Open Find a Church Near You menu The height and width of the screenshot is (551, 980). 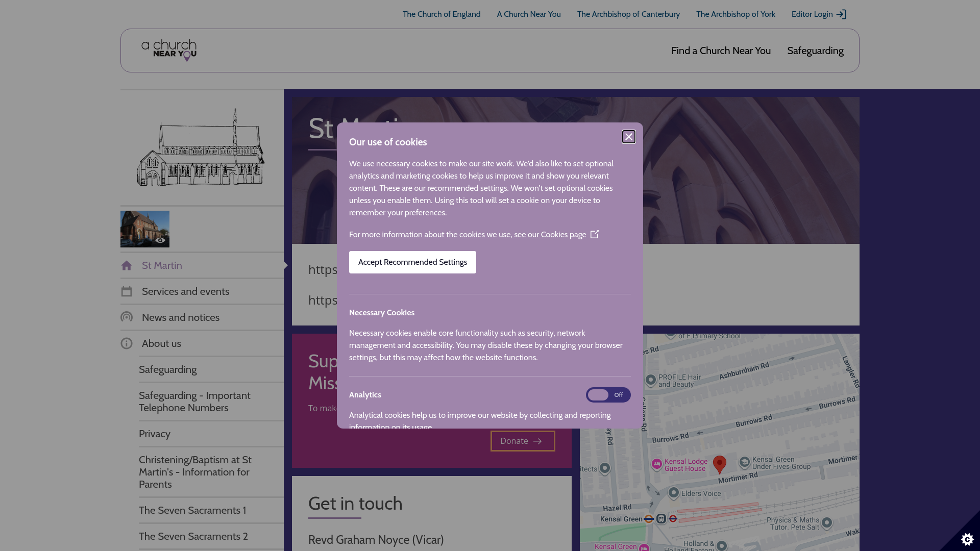(721, 51)
